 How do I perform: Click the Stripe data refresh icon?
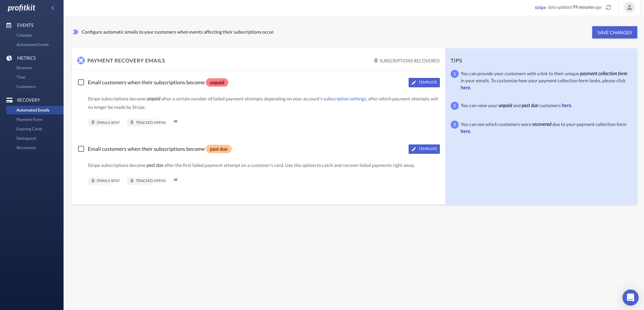tap(608, 7)
